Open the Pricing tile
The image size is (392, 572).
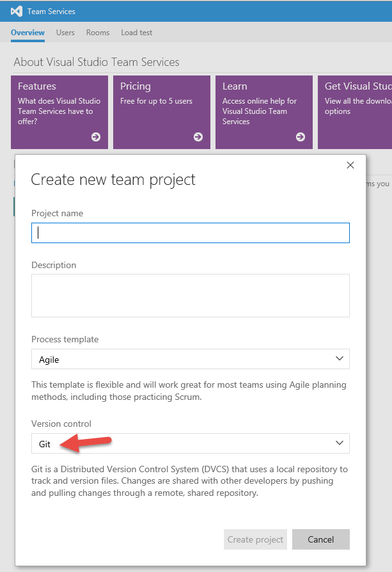pos(162,112)
